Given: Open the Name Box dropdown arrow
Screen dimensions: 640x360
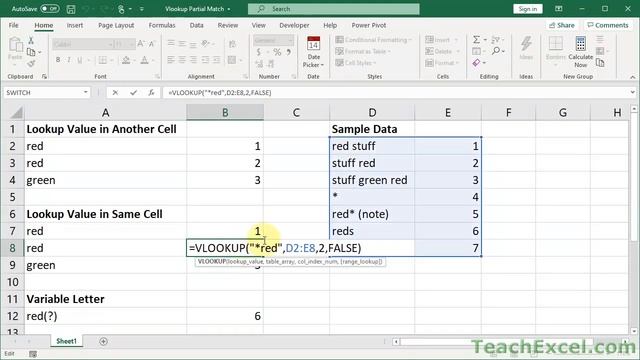Looking at the screenshot, I should [85, 92].
